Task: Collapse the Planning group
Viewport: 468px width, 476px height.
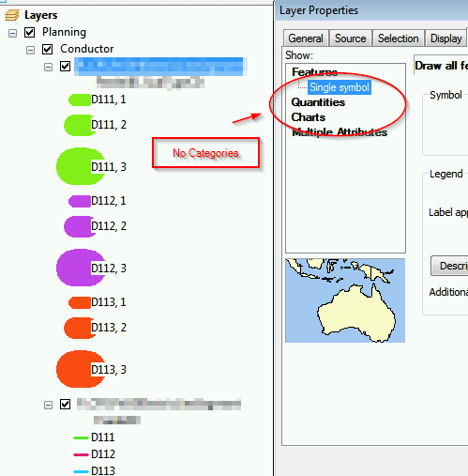Action: tap(12, 33)
